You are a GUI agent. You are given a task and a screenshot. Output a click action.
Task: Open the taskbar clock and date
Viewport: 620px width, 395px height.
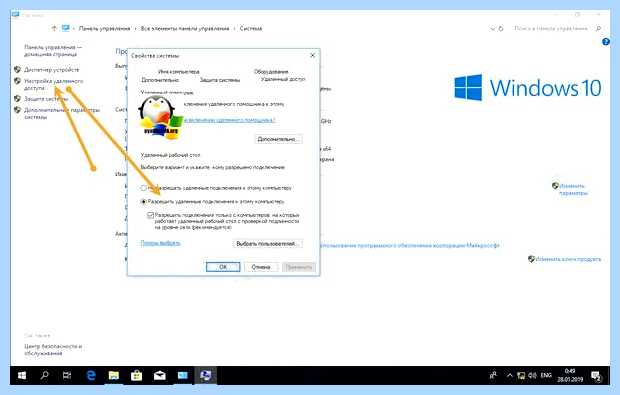tap(570, 375)
